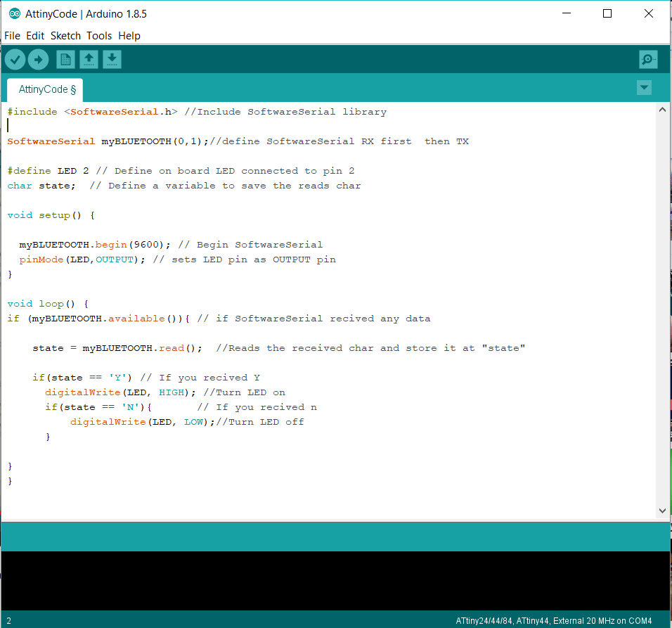Click the black console output area
Viewport: 672px width, 628px height.
point(335,580)
